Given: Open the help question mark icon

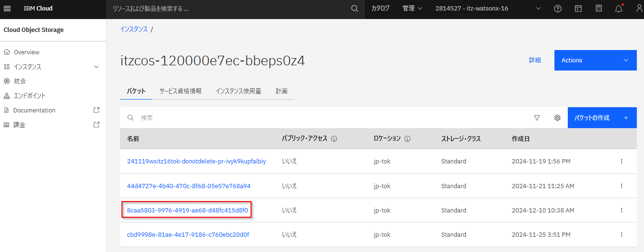Looking at the screenshot, I should click(x=558, y=9).
